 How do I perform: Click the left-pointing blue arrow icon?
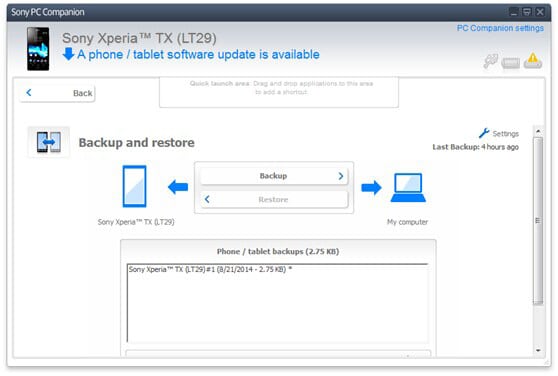pyautogui.click(x=178, y=187)
